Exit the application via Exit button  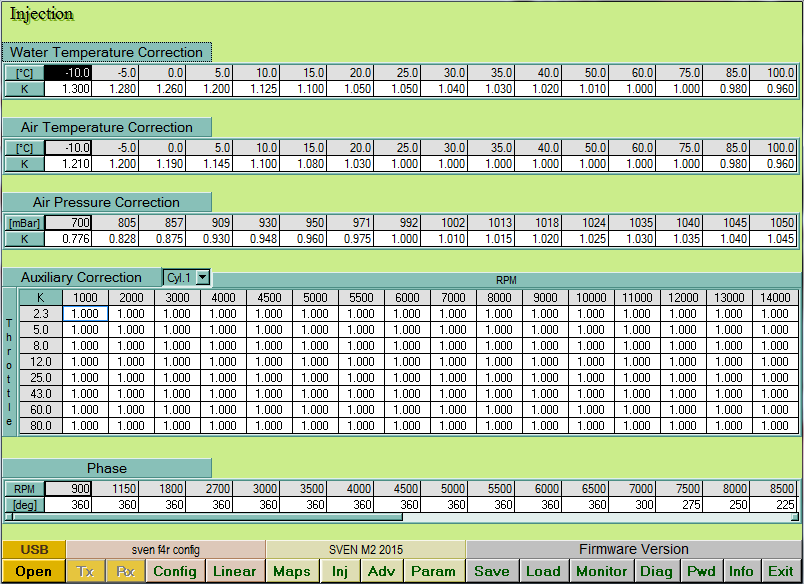click(780, 571)
